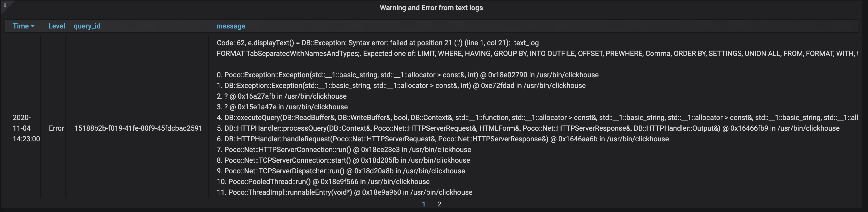The width and height of the screenshot is (868, 212).
Task: Open the panel title menu
Action: click(431, 8)
